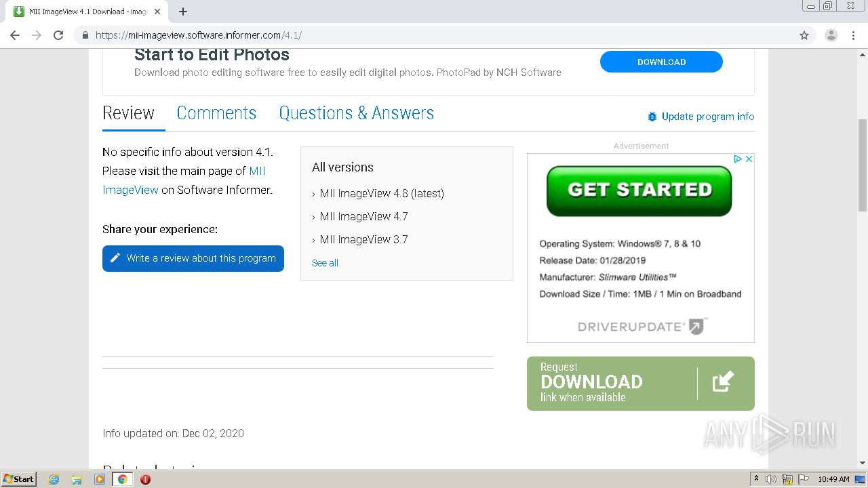Bookmark this page with the star icon

point(804,35)
